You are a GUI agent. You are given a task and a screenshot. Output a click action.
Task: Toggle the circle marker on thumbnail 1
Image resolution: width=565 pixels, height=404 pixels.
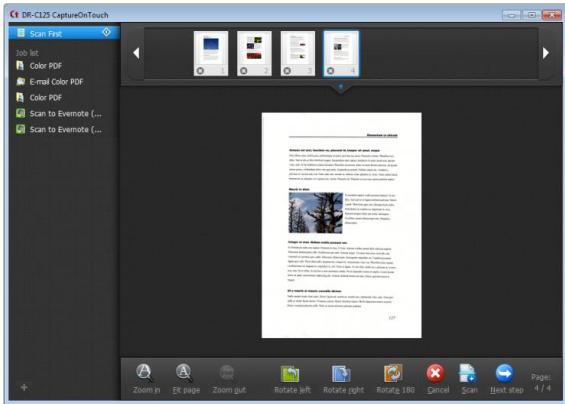pos(200,71)
